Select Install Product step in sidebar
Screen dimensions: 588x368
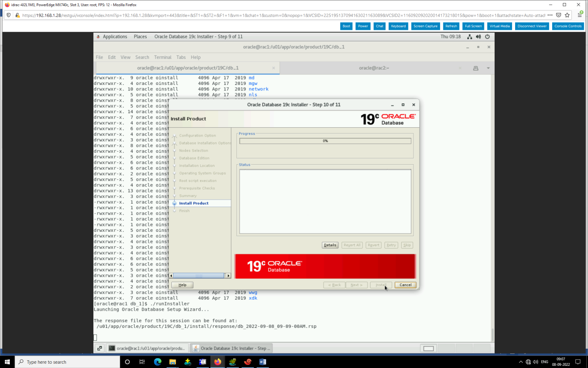click(x=194, y=203)
